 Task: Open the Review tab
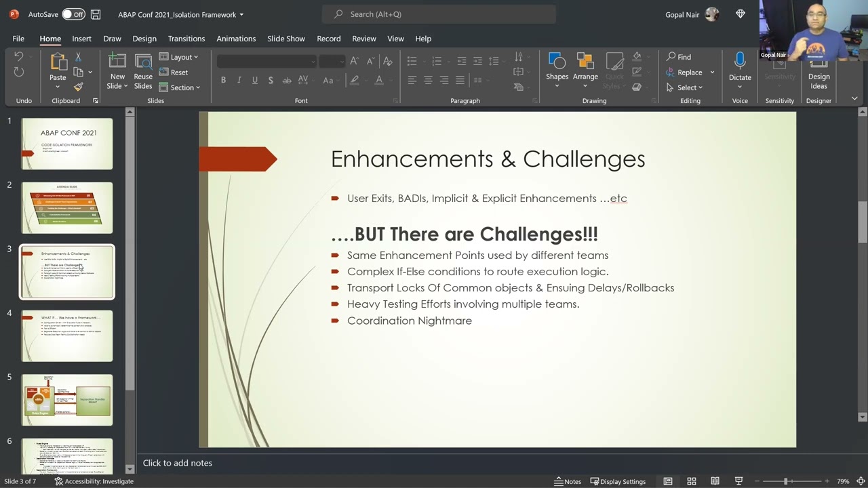[x=364, y=39]
